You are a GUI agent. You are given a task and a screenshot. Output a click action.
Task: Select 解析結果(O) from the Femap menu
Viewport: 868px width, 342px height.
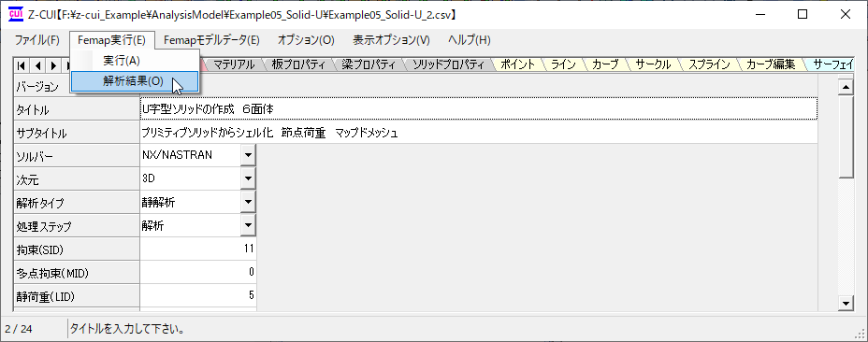tap(135, 81)
